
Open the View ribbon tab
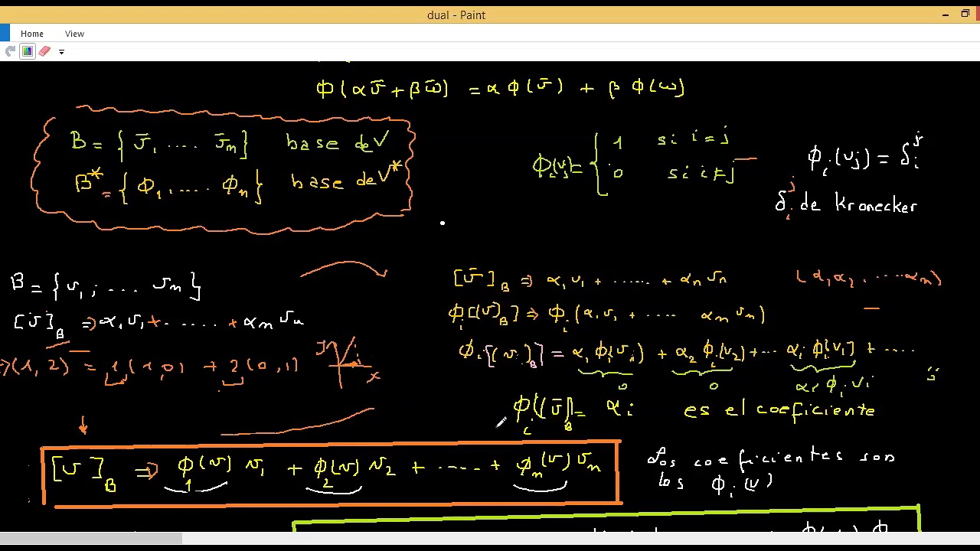(74, 34)
